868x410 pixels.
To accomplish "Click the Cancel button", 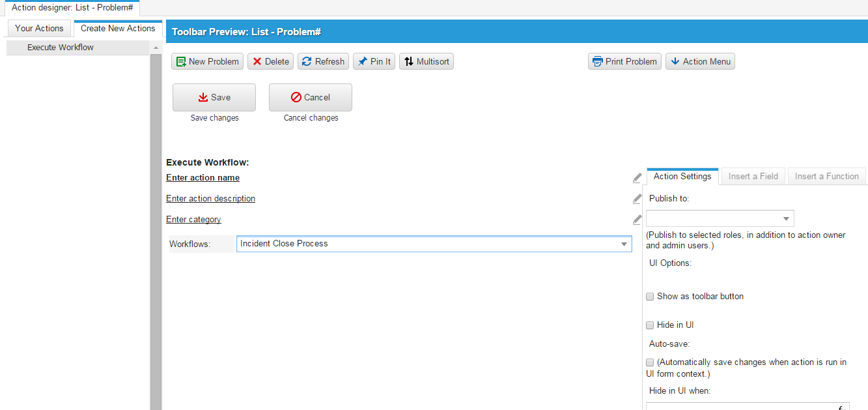I will [310, 96].
